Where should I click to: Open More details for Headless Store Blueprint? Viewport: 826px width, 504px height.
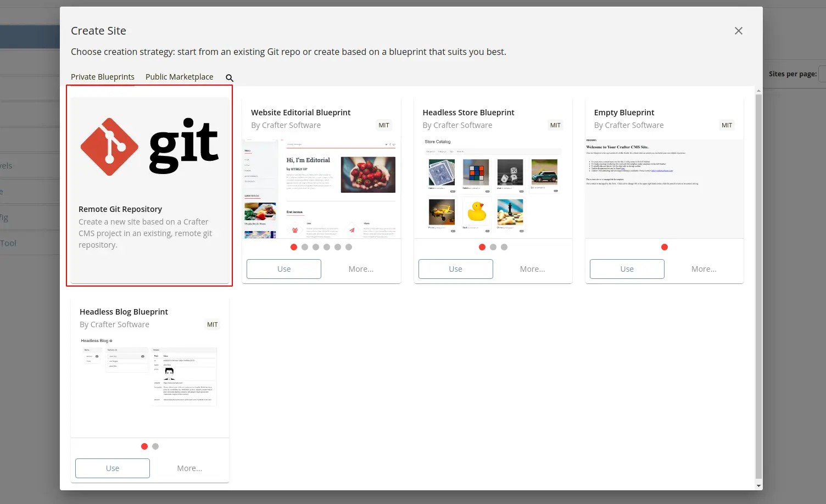pos(532,269)
